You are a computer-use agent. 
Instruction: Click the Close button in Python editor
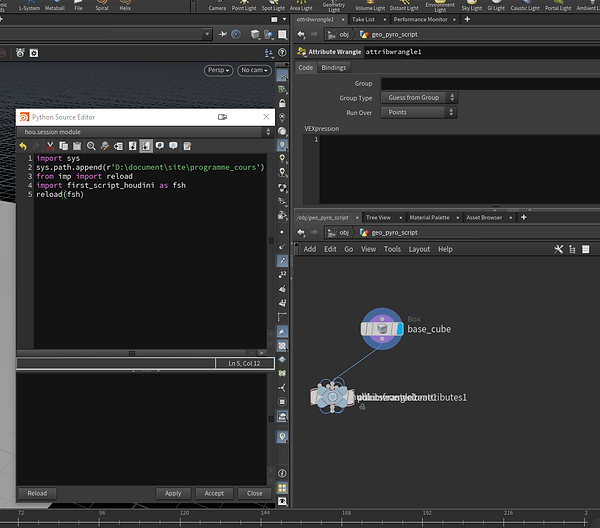(254, 494)
